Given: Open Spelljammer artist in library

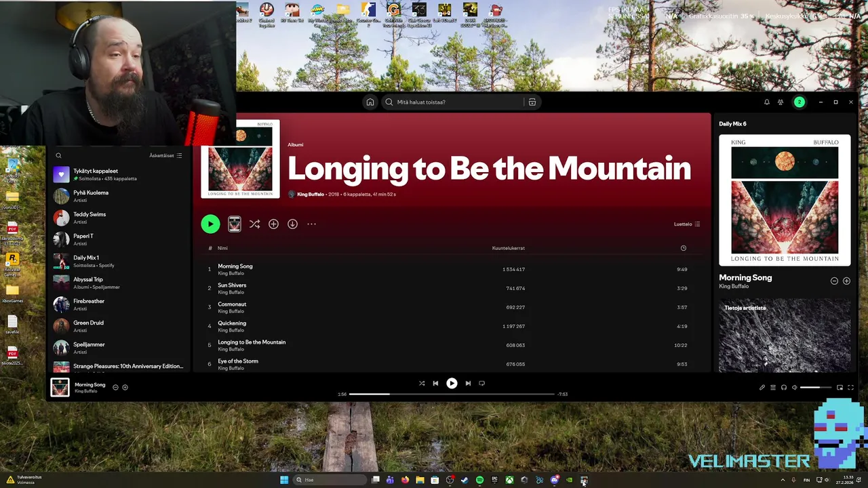Looking at the screenshot, I should click(x=119, y=348).
